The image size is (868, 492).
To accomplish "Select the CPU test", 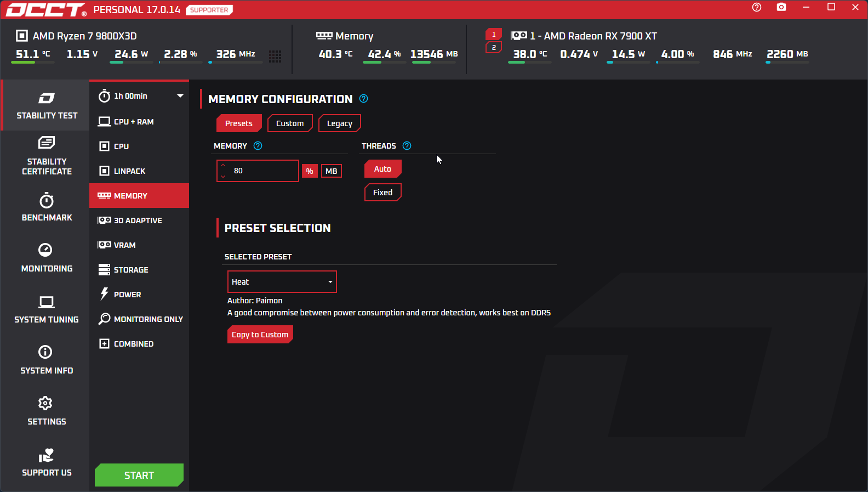I will [139, 146].
